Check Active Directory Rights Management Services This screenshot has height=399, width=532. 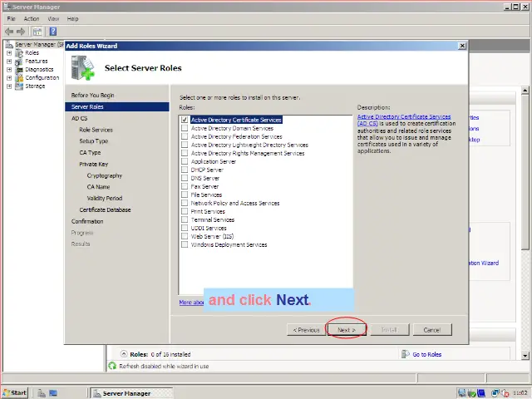pyautogui.click(x=185, y=153)
